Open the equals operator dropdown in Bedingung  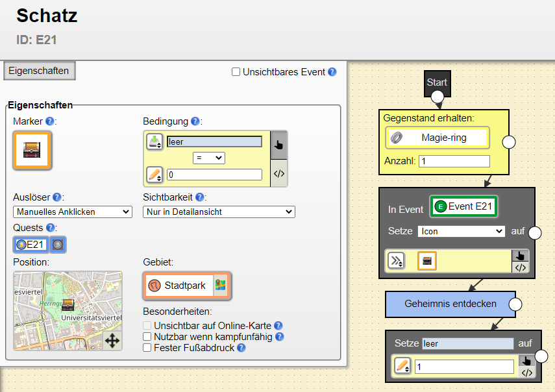pos(208,158)
